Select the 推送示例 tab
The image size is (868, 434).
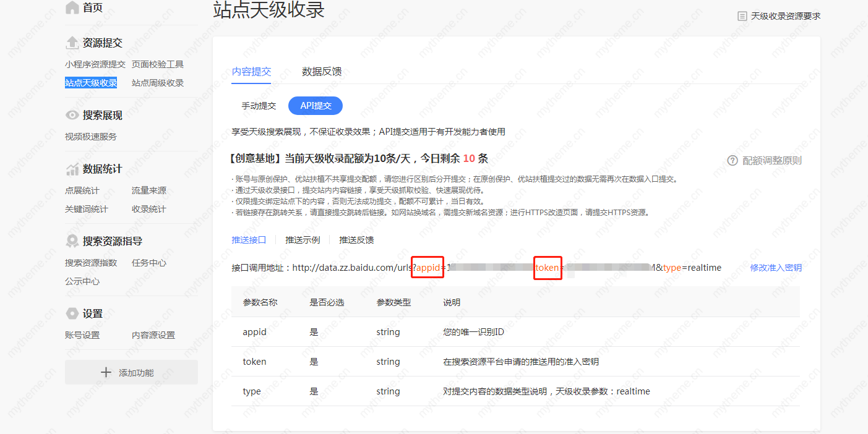click(x=303, y=239)
